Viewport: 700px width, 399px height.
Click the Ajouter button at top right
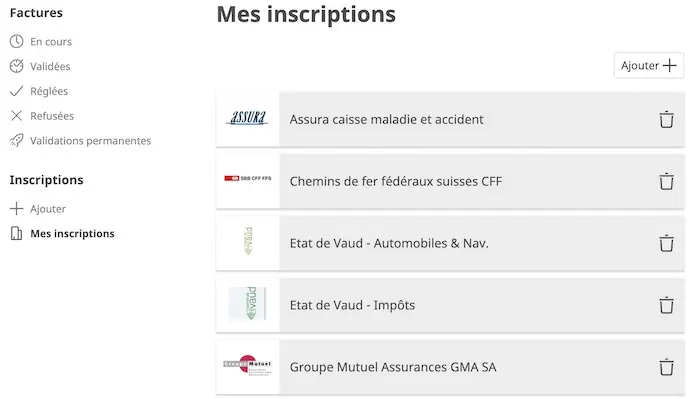(x=649, y=66)
